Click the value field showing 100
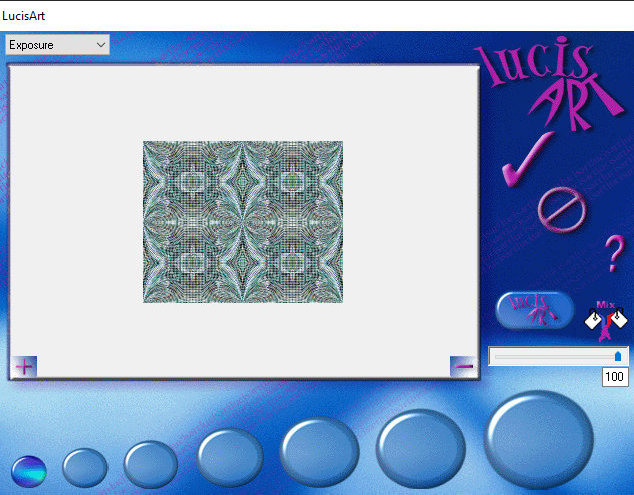 [x=614, y=377]
